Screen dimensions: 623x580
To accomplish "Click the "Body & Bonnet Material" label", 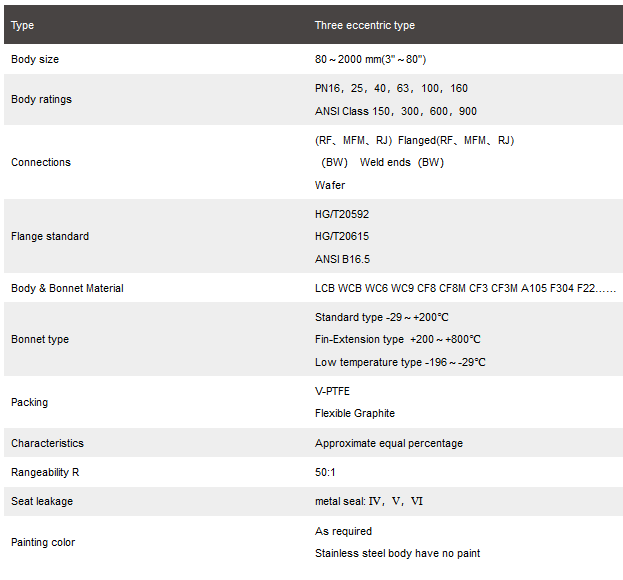I will click(67, 288).
